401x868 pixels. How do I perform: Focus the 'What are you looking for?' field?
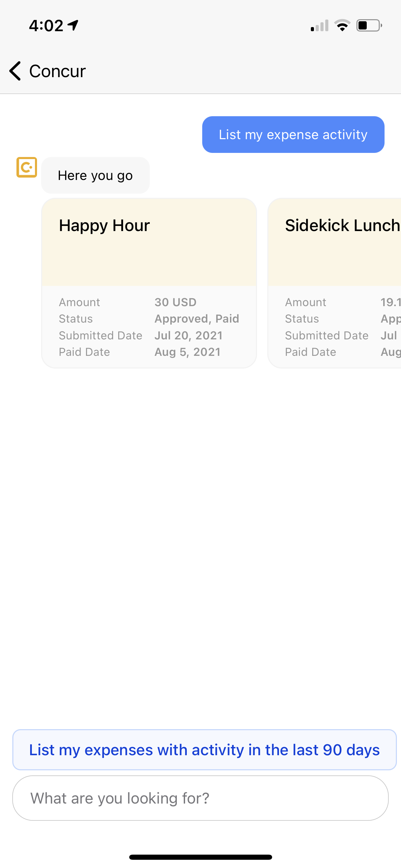pyautogui.click(x=200, y=798)
